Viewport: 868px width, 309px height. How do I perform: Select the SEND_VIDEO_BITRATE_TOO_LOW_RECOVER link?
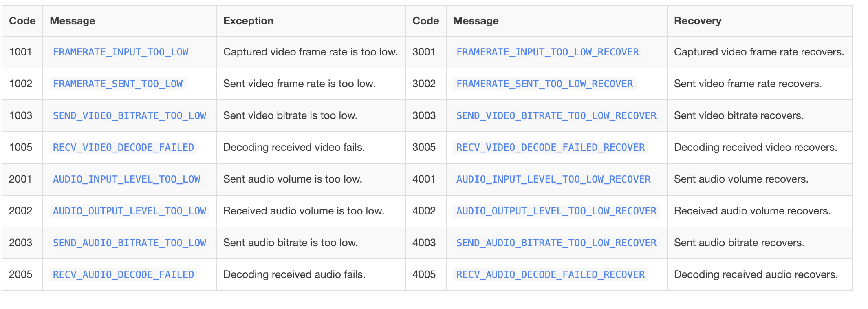557,116
